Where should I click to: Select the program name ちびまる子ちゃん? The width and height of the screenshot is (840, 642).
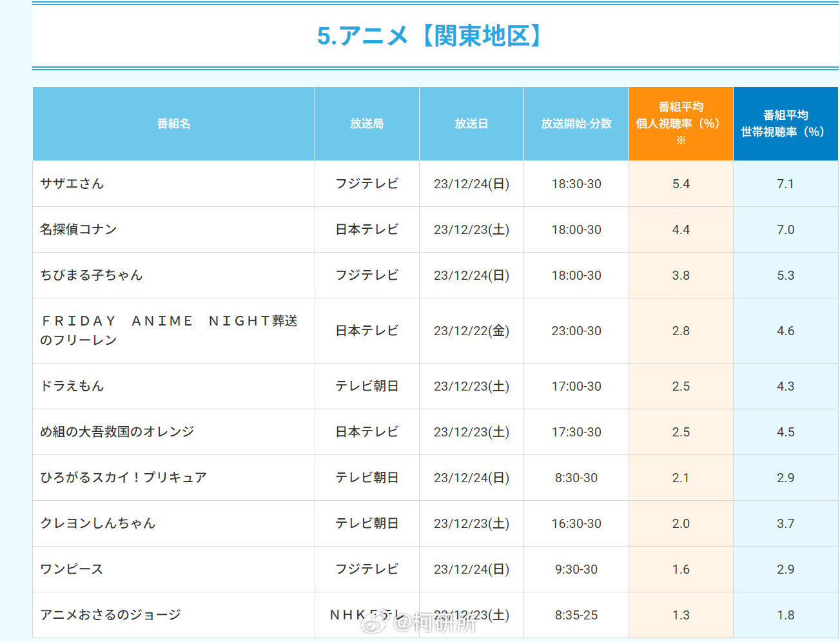click(x=92, y=275)
